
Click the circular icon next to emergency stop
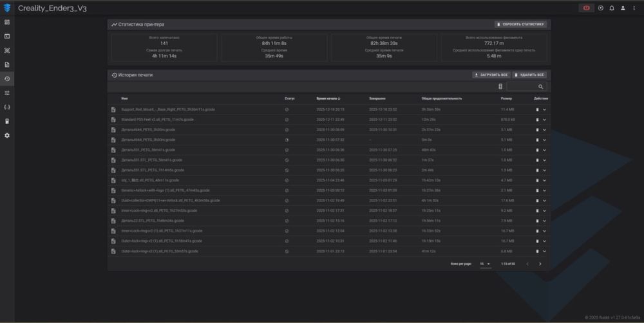pos(601,8)
